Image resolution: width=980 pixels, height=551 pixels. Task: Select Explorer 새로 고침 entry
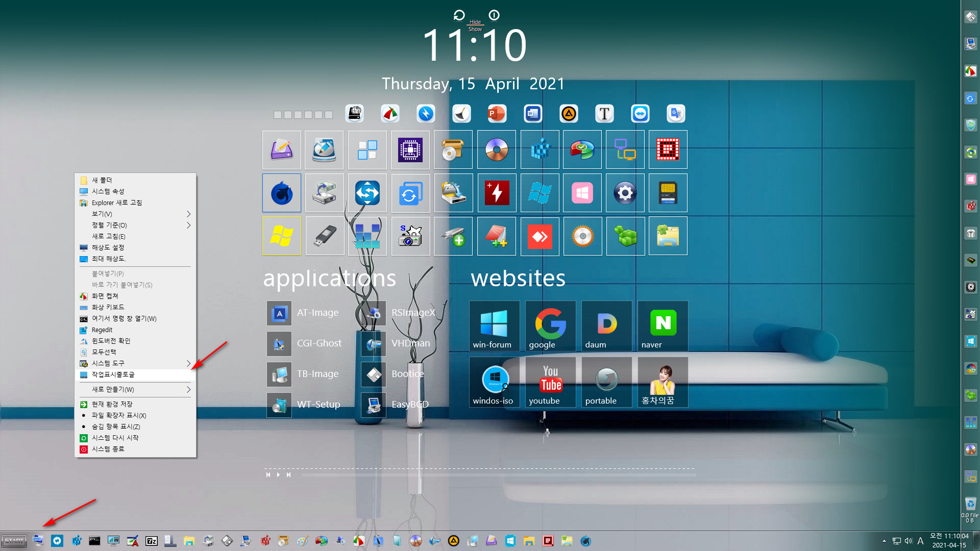point(135,203)
